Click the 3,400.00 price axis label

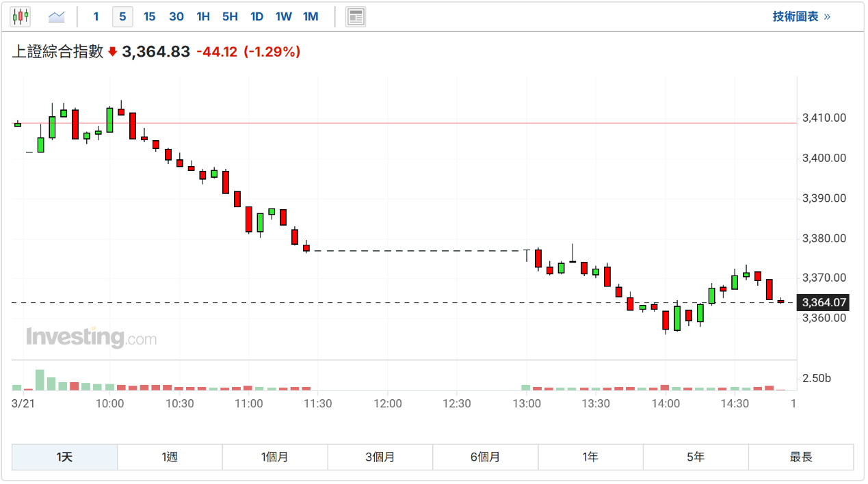824,158
